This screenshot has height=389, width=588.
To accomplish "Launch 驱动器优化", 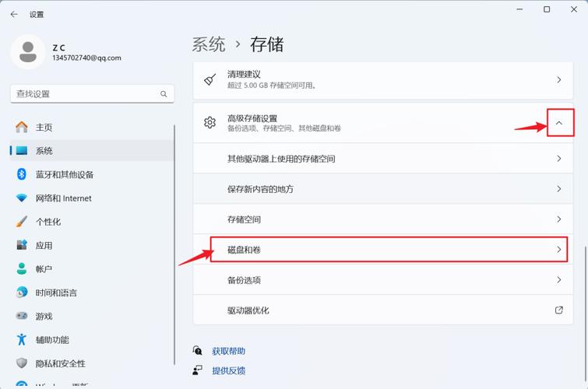I will (383, 310).
